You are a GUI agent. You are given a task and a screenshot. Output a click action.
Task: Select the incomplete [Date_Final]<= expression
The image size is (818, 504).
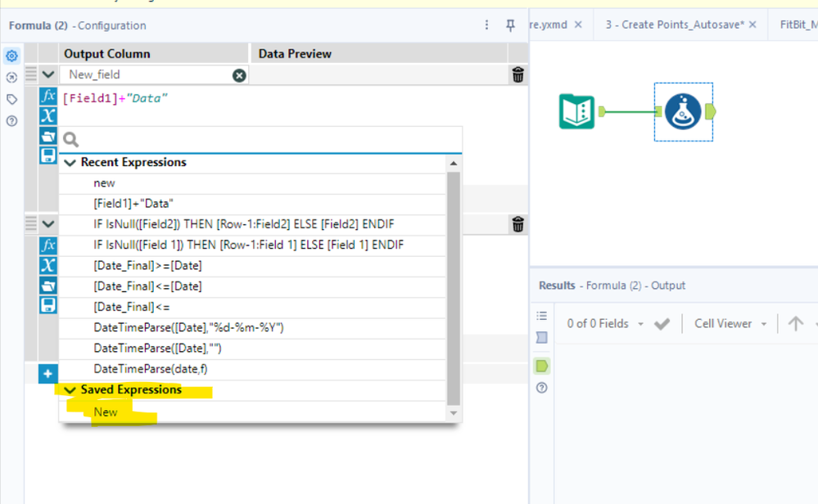tap(252, 307)
